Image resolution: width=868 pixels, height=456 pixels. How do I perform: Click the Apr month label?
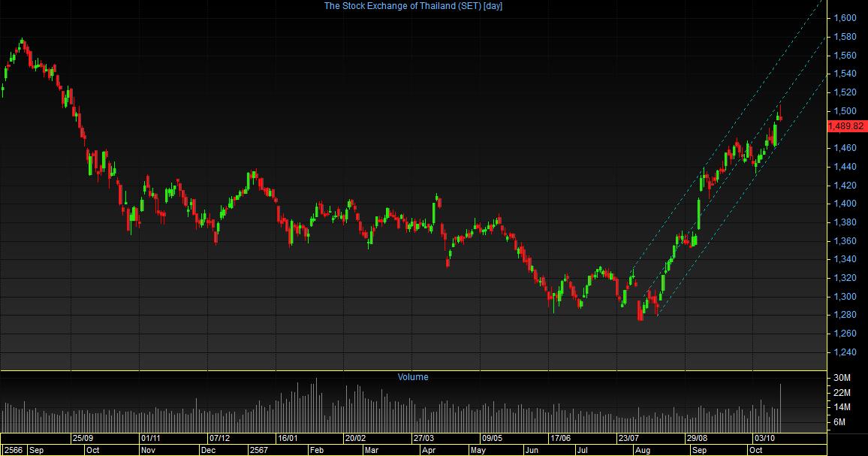click(429, 450)
